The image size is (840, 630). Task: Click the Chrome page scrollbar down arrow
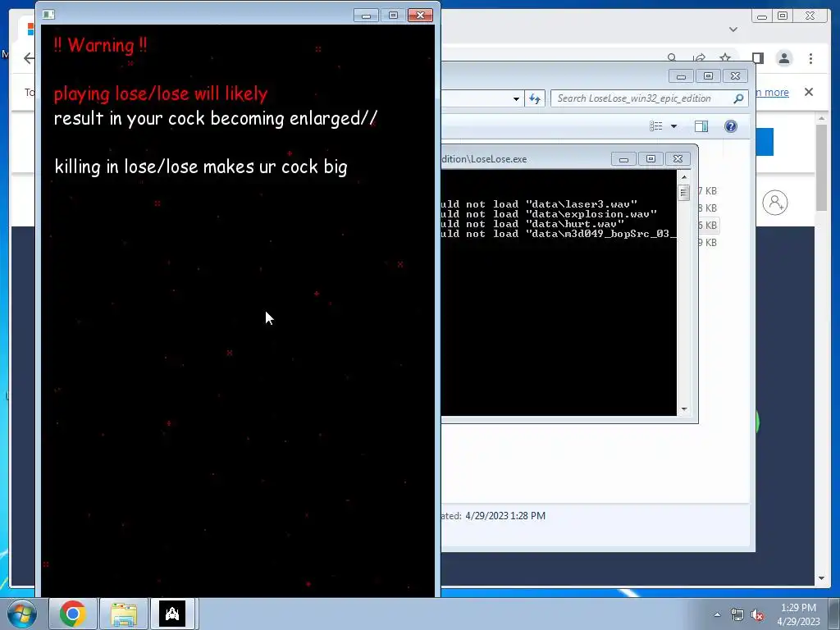[x=822, y=578]
